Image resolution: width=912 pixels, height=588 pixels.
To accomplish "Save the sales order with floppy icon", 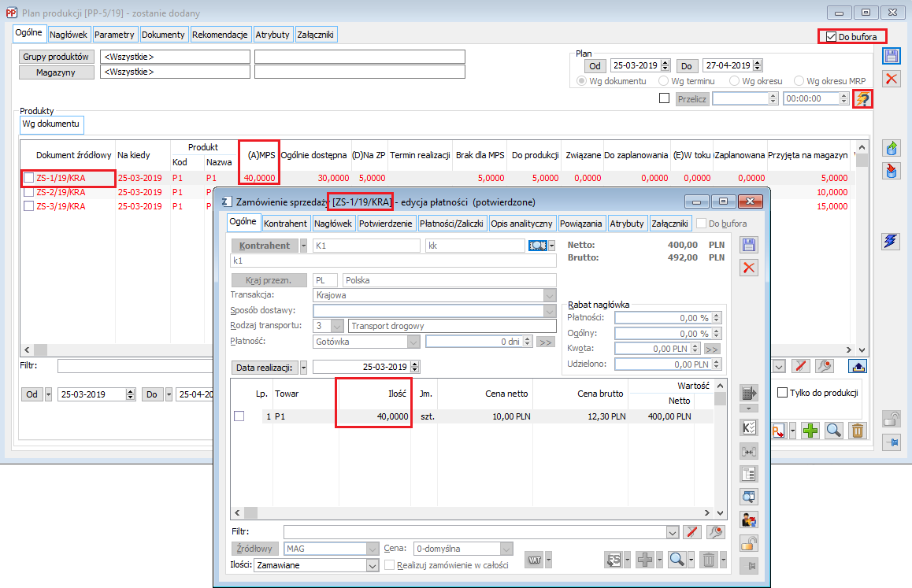I will (748, 245).
